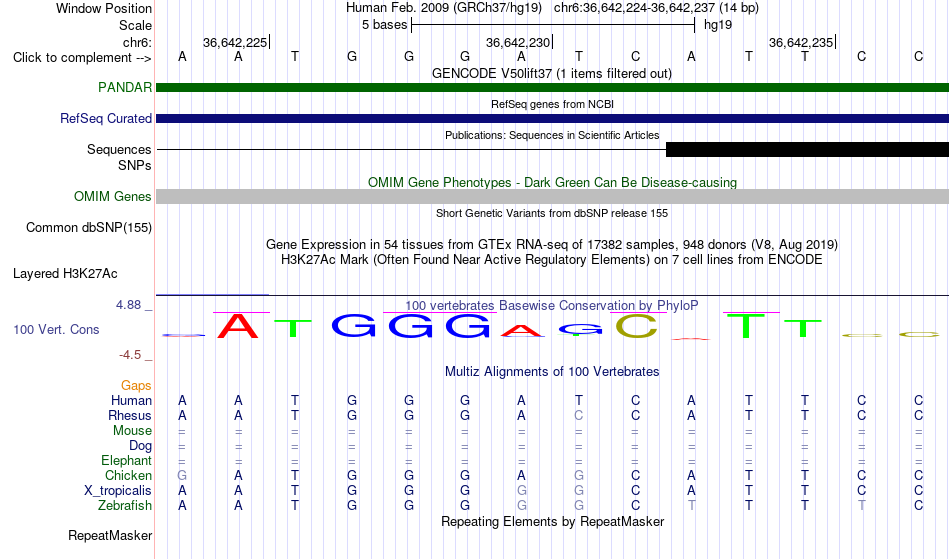Click the 36,642,235 position marker
This screenshot has height=559, width=950.
click(802, 42)
